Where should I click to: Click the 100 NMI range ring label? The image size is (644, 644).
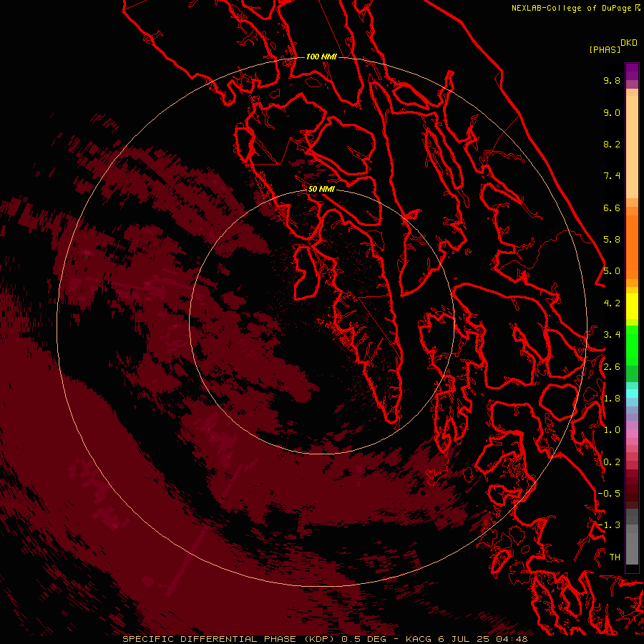tap(321, 57)
